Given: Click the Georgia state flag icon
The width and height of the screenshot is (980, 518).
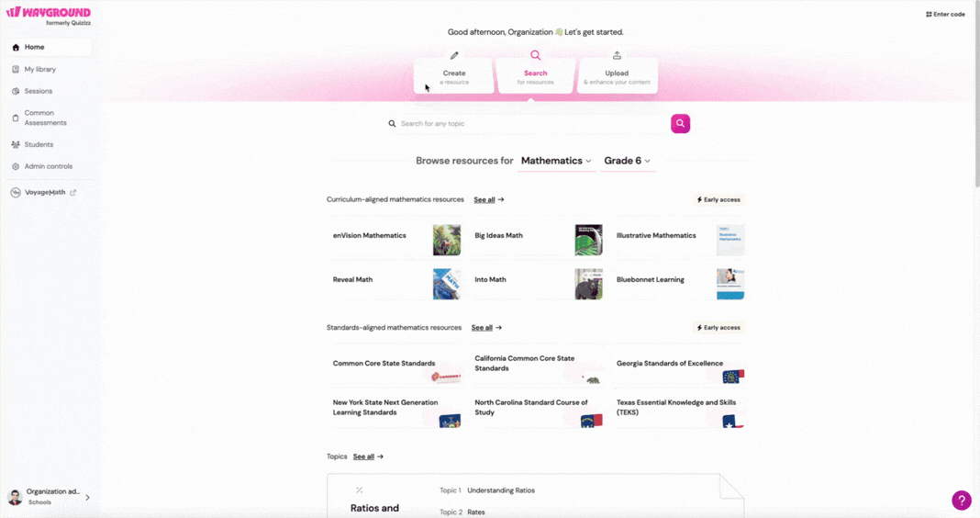Looking at the screenshot, I should [x=733, y=377].
